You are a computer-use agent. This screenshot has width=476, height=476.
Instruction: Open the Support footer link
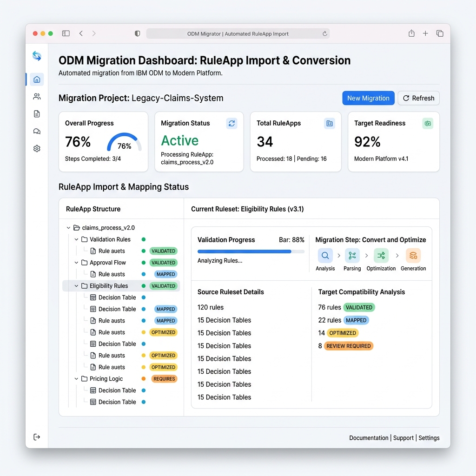403,438
